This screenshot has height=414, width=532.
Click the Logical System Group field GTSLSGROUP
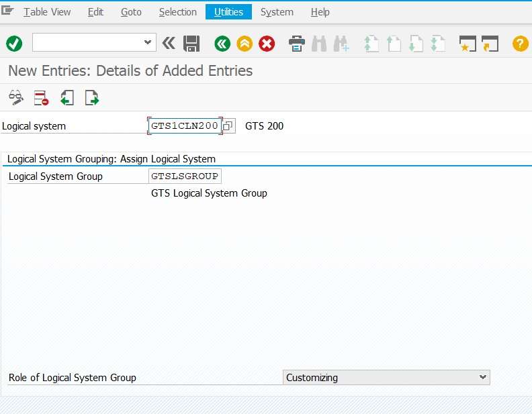(x=185, y=176)
